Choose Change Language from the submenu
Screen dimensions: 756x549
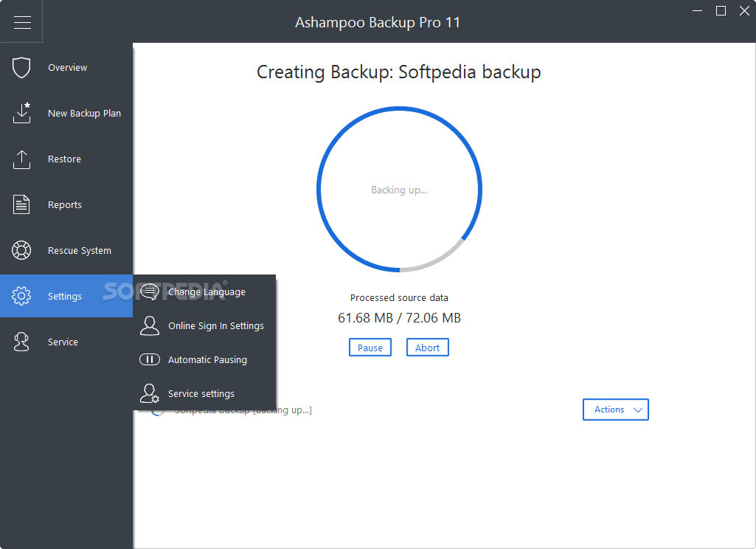pos(204,292)
